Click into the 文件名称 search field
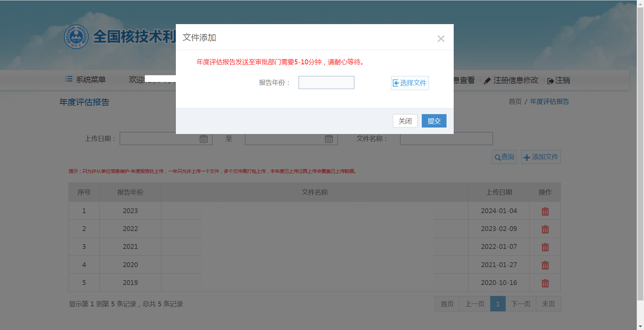 [446, 139]
